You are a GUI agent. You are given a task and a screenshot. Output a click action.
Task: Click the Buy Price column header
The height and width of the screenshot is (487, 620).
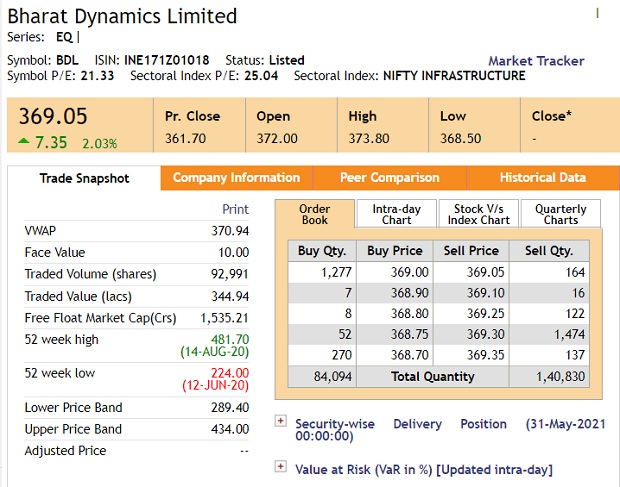tap(395, 251)
